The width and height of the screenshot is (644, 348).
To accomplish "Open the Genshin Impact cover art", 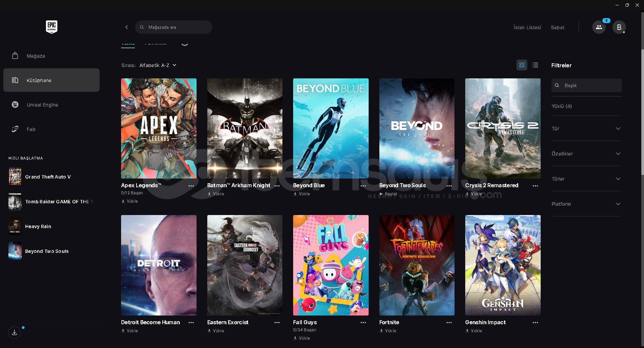I will (x=503, y=265).
